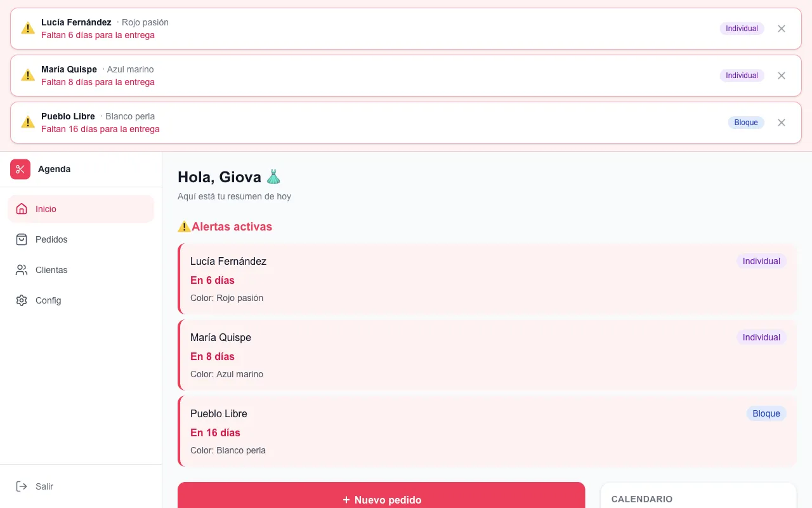
Task: Open the bag icon beside Pedidos
Action: tap(22, 239)
